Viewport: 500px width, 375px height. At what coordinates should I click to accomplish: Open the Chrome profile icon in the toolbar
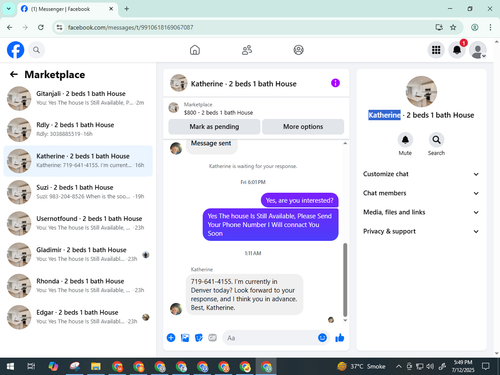[x=475, y=27]
